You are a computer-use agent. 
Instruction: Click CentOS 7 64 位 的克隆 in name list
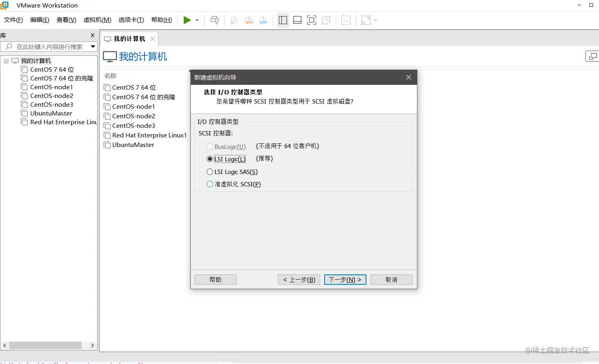144,97
